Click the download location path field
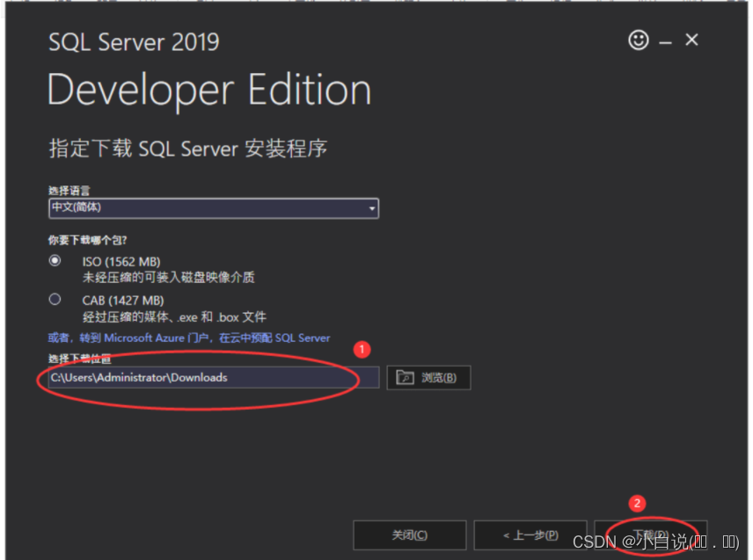Screen dimensions: 753x560 tap(214, 378)
